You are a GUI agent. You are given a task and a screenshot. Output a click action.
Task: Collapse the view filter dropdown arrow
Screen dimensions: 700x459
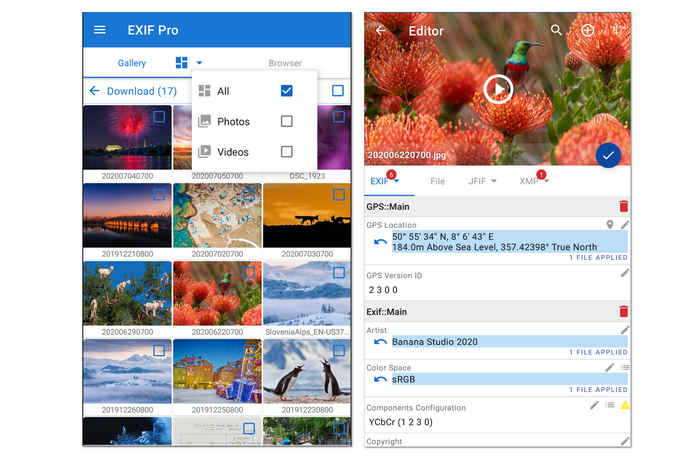coord(199,63)
